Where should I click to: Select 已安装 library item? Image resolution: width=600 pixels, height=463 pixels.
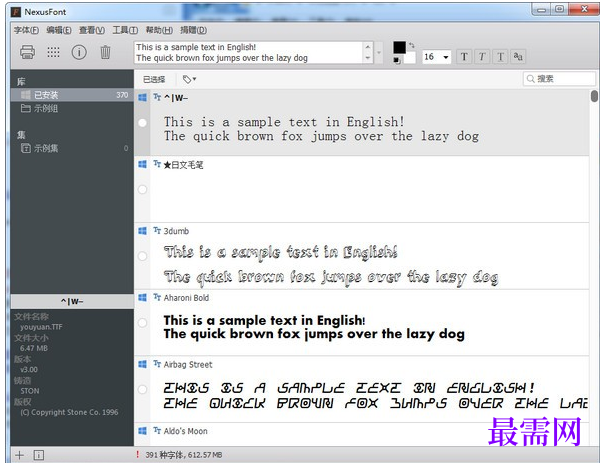click(72, 95)
